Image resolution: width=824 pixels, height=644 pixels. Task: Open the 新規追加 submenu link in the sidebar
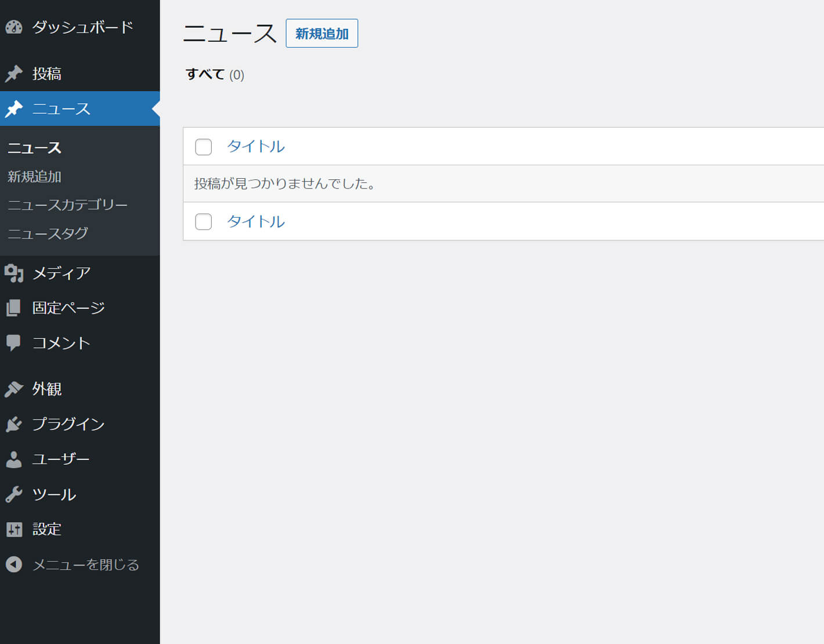[34, 176]
